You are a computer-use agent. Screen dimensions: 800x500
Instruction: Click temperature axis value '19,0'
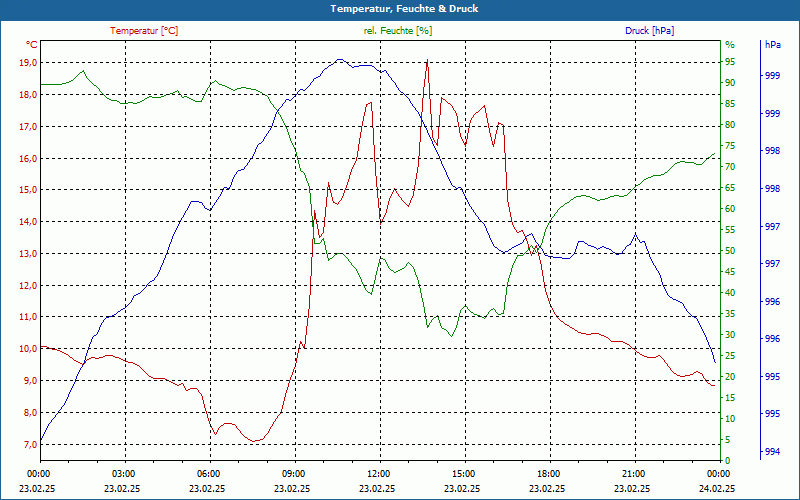(28, 63)
